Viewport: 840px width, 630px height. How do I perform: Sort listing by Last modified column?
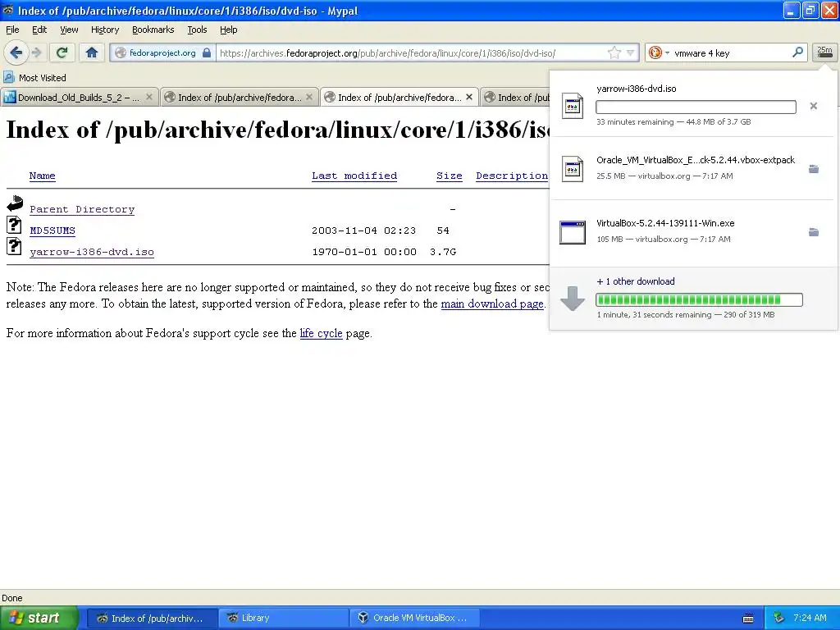point(354,176)
